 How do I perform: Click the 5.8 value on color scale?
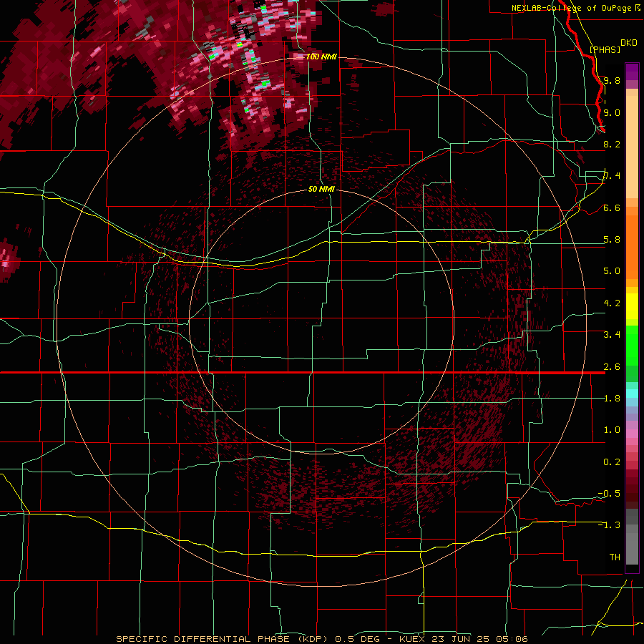612,240
